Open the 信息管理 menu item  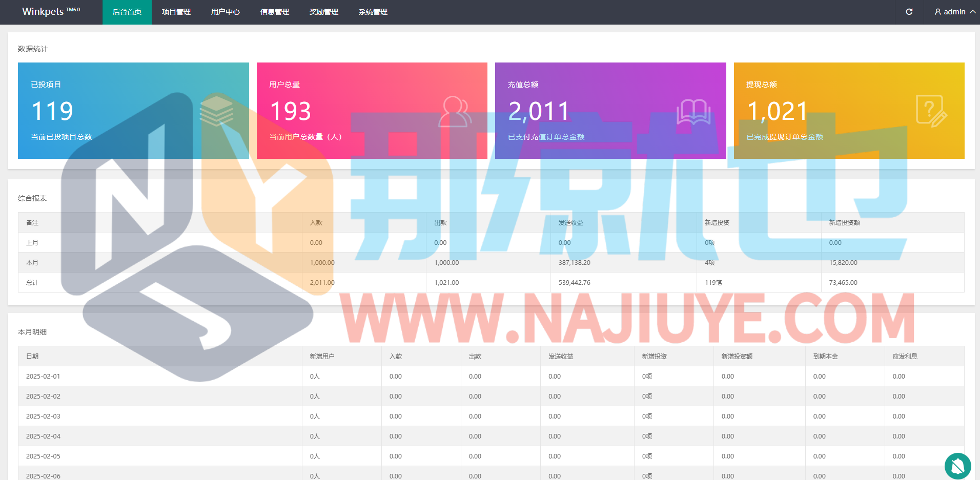[275, 12]
